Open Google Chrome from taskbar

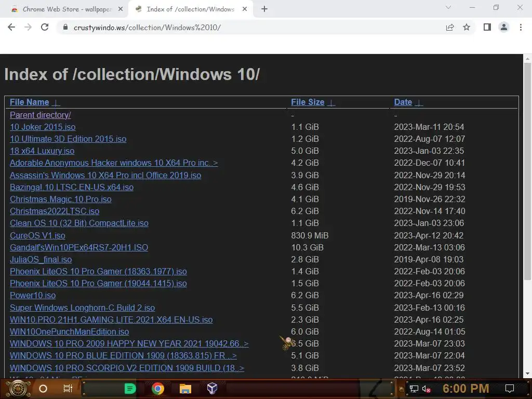tap(158, 389)
